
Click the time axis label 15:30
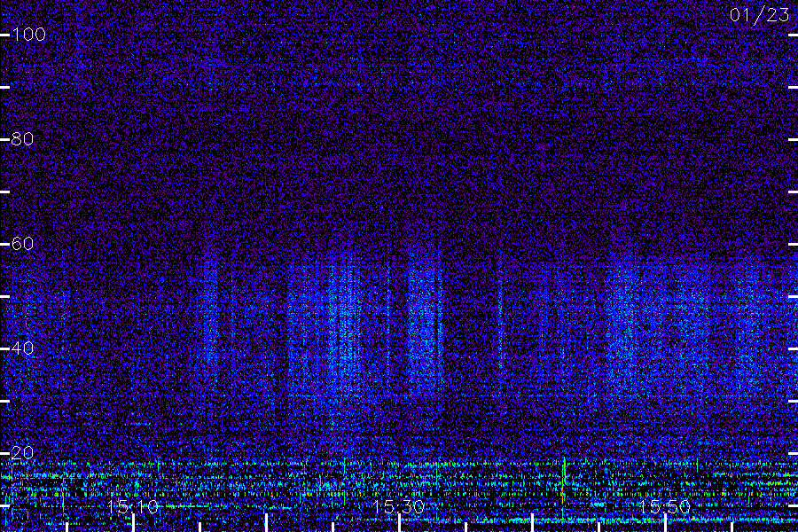(x=398, y=507)
